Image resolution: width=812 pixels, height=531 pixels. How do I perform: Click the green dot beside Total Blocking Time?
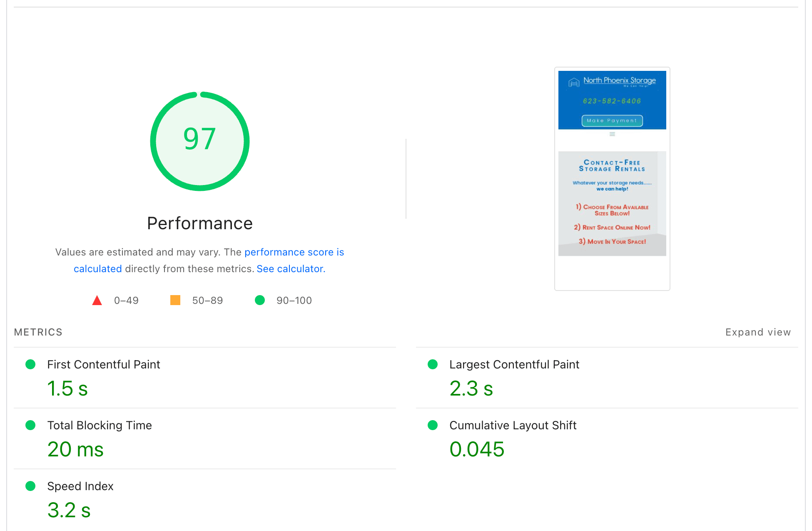(30, 425)
